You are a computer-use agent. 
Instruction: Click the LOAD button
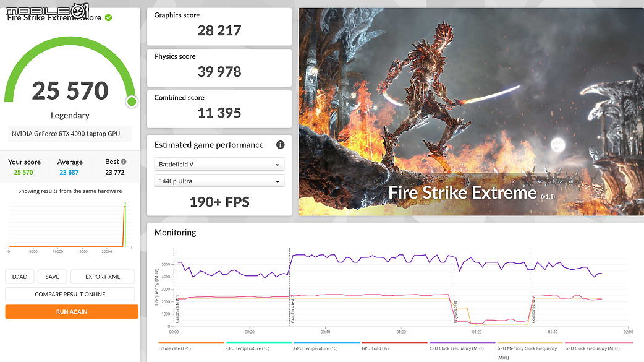20,277
